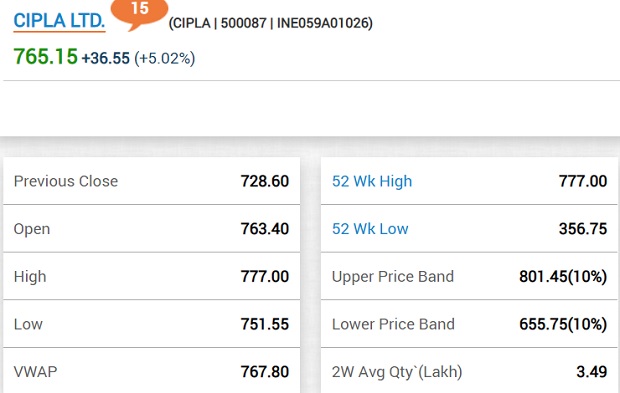The image size is (620, 393).
Task: Click the Upper Price Band row
Action: pos(469,276)
